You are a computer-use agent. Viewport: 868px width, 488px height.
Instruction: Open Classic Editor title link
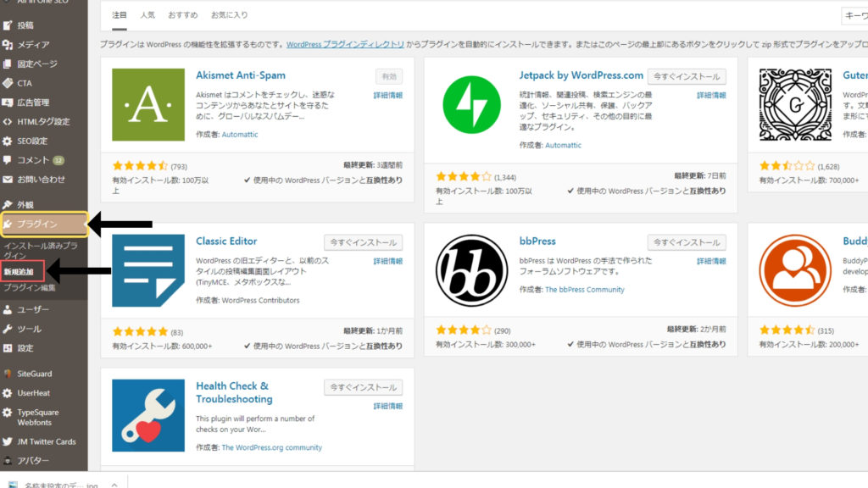coord(226,241)
